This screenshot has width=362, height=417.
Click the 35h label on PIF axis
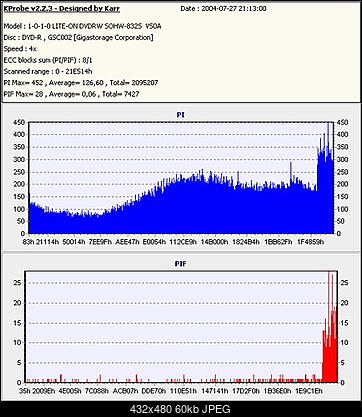coord(25,391)
